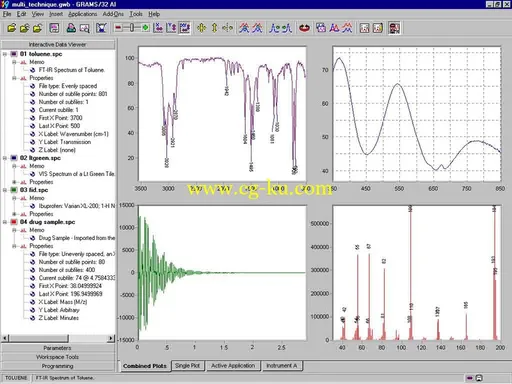Click the blue icon beside 02 ltgreen.spc
The height and width of the screenshot is (384, 512).
(x=14, y=158)
